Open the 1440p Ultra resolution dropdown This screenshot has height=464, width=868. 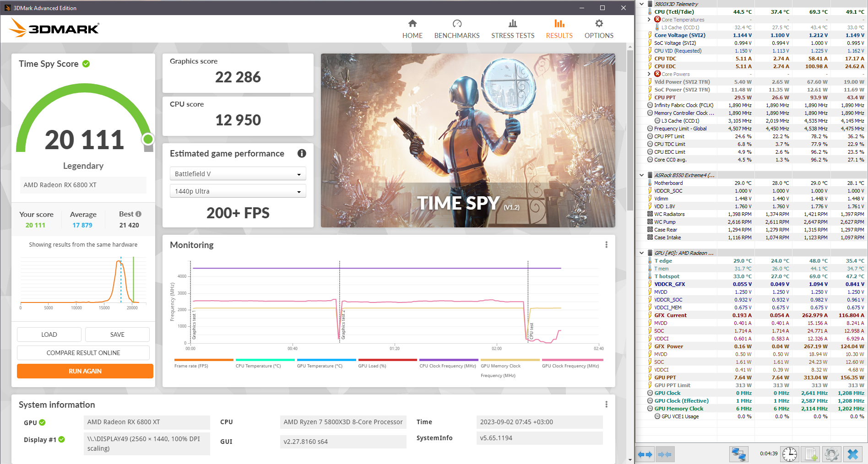click(238, 191)
